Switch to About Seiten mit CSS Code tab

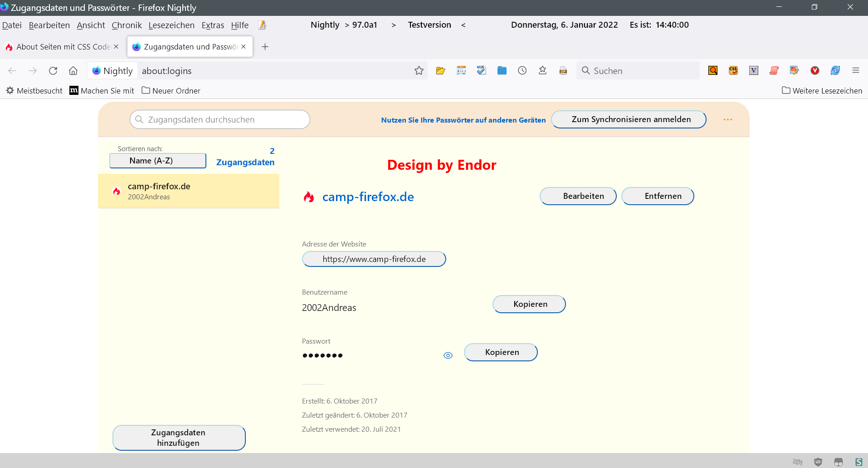click(63, 47)
